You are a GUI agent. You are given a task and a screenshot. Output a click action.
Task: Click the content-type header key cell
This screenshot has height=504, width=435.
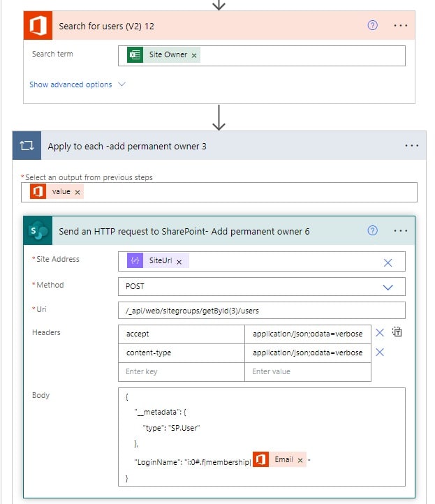(x=182, y=353)
